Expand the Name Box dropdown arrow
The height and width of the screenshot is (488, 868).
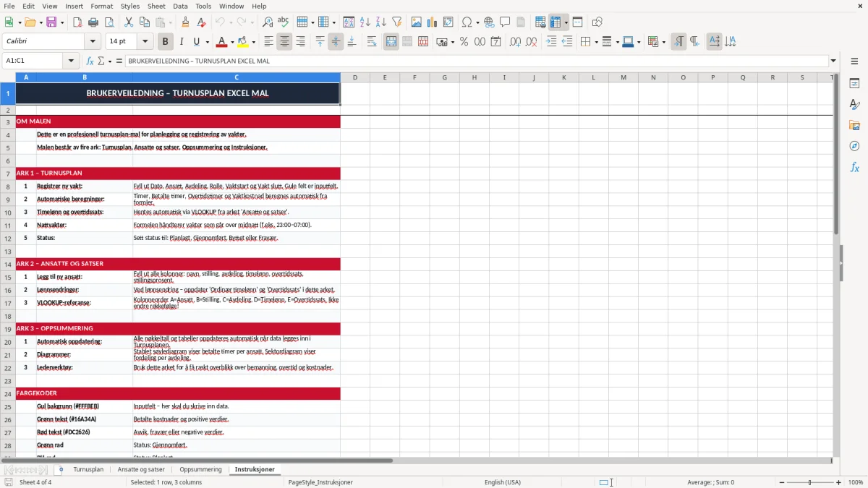coord(71,61)
